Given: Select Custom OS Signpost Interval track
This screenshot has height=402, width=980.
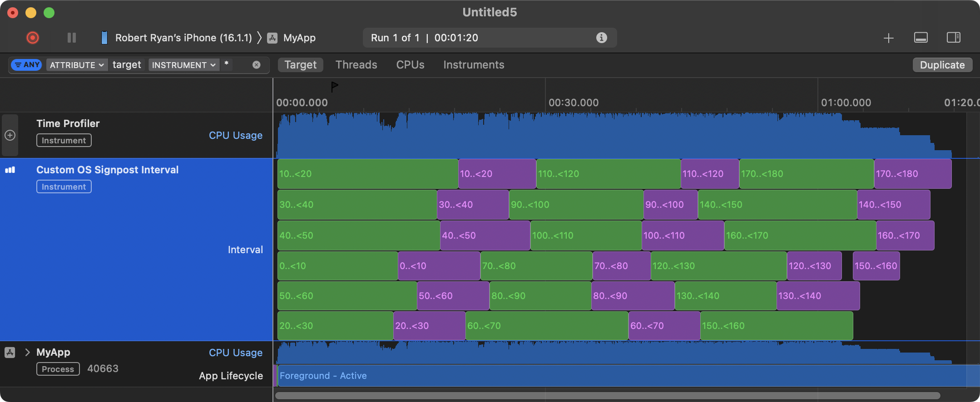Looking at the screenshot, I should click(x=108, y=170).
